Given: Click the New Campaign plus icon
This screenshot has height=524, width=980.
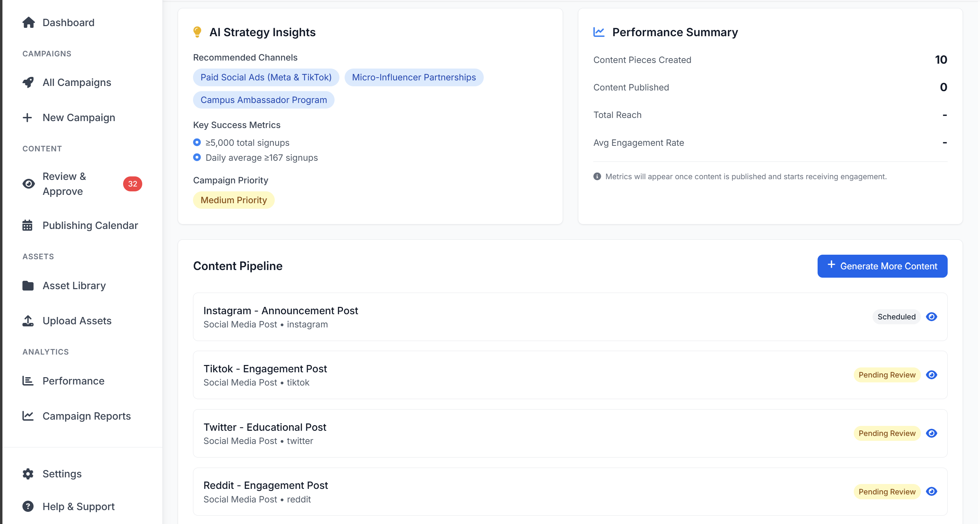Looking at the screenshot, I should [x=27, y=118].
